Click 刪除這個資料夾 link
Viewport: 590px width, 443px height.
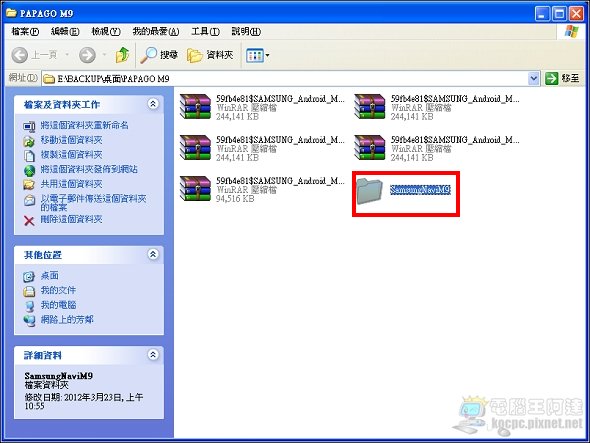71,219
